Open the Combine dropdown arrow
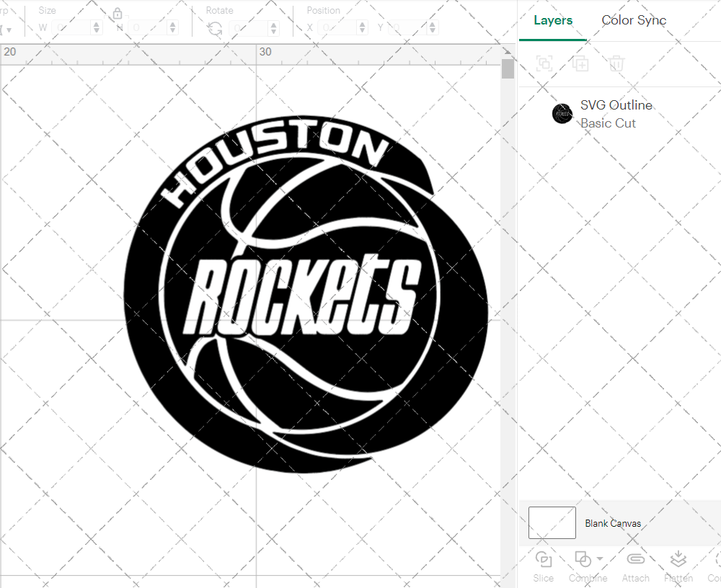This screenshot has height=588, width=721. point(600,558)
